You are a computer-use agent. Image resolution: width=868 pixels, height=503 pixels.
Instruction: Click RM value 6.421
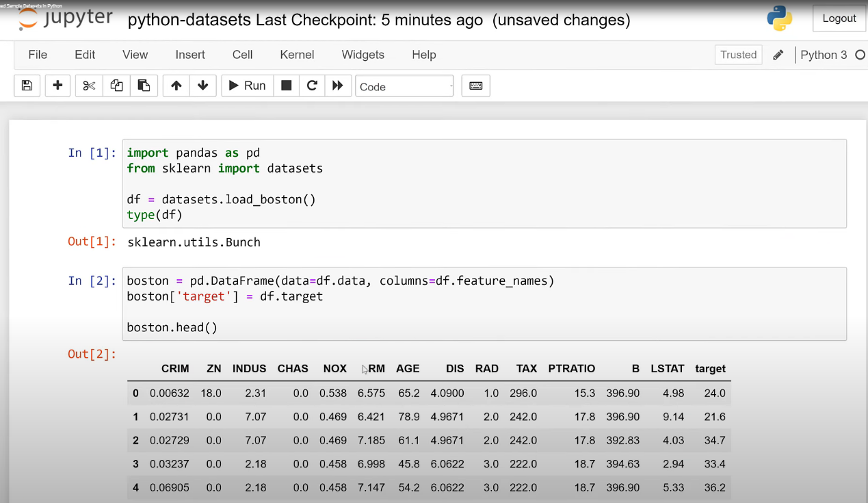371,417
